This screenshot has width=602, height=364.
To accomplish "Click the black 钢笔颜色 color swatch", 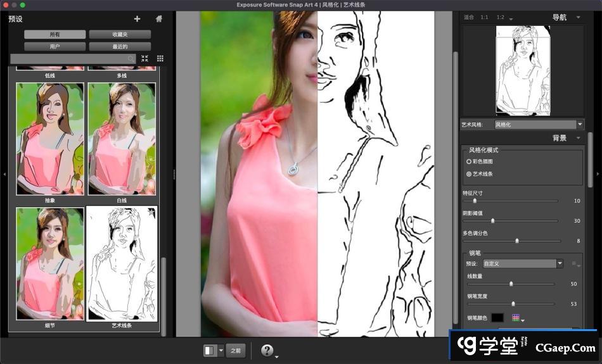I will [497, 318].
